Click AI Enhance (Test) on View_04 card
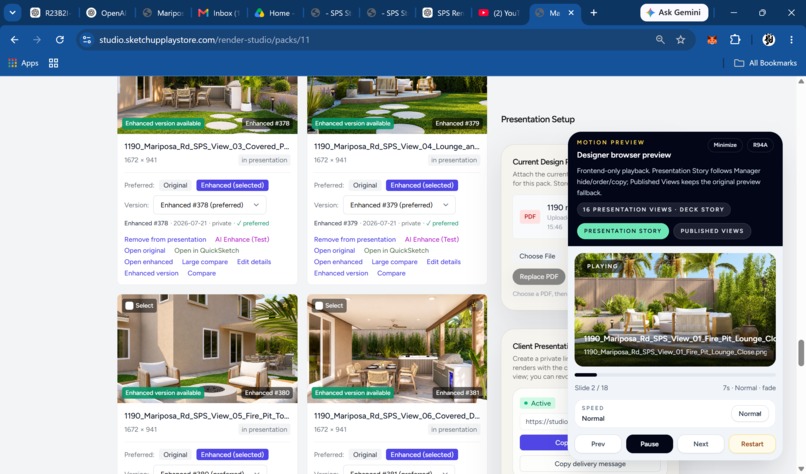The height and width of the screenshot is (474, 806). coord(431,239)
